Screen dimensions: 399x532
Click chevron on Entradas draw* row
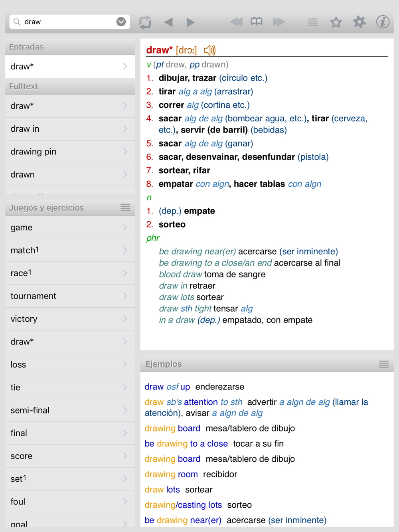click(x=125, y=66)
